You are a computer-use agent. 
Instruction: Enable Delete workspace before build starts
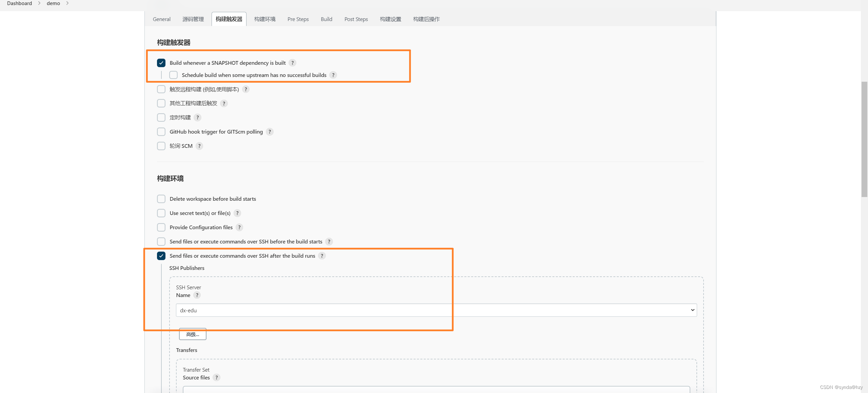pyautogui.click(x=161, y=199)
